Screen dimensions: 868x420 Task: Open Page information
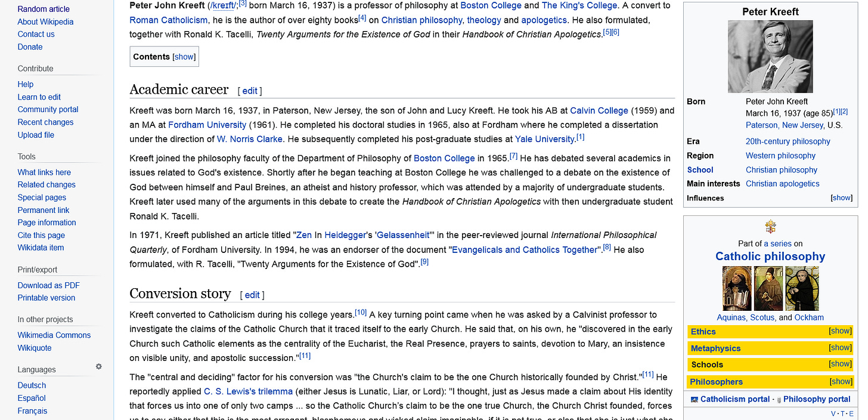[47, 223]
